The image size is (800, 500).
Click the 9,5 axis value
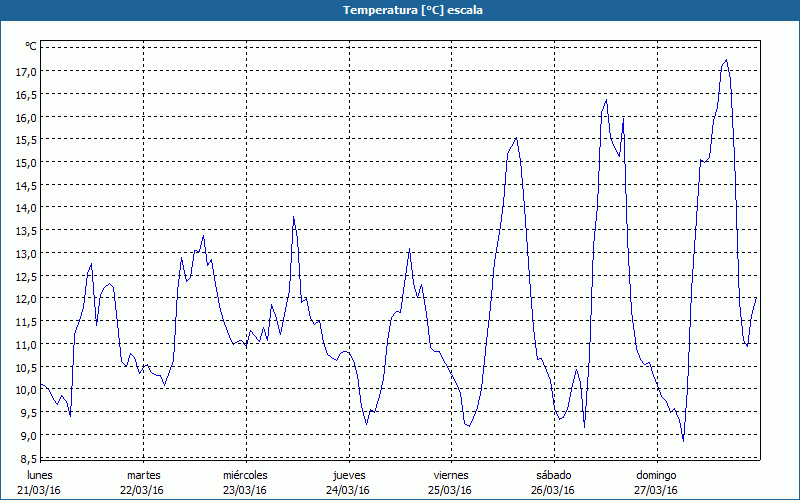click(x=29, y=413)
